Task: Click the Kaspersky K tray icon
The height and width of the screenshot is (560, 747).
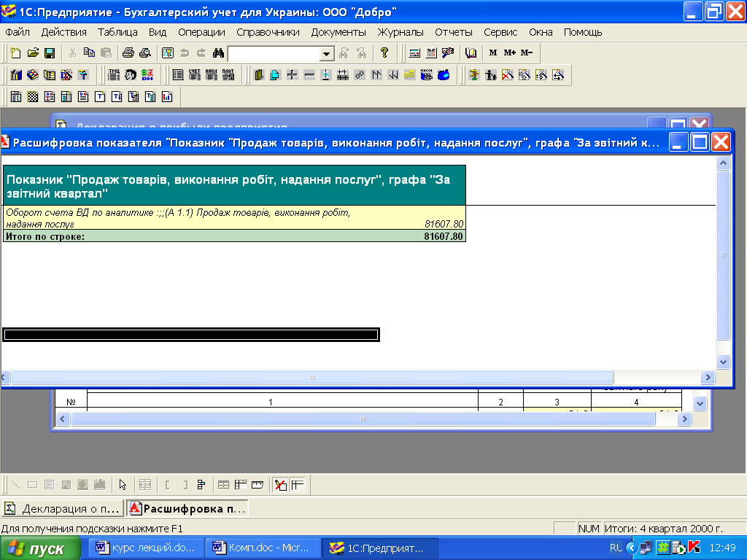Action: (x=694, y=548)
